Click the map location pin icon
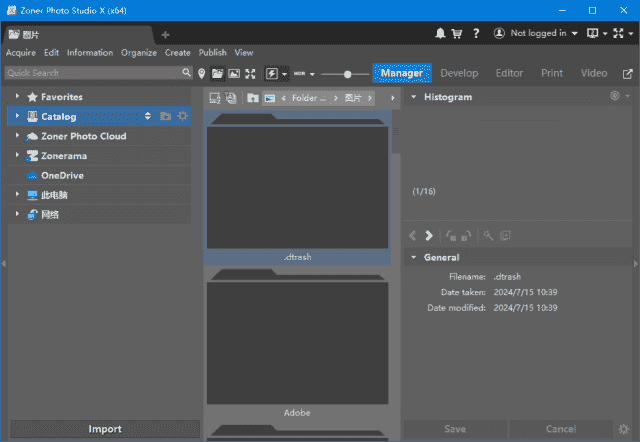 (x=201, y=73)
